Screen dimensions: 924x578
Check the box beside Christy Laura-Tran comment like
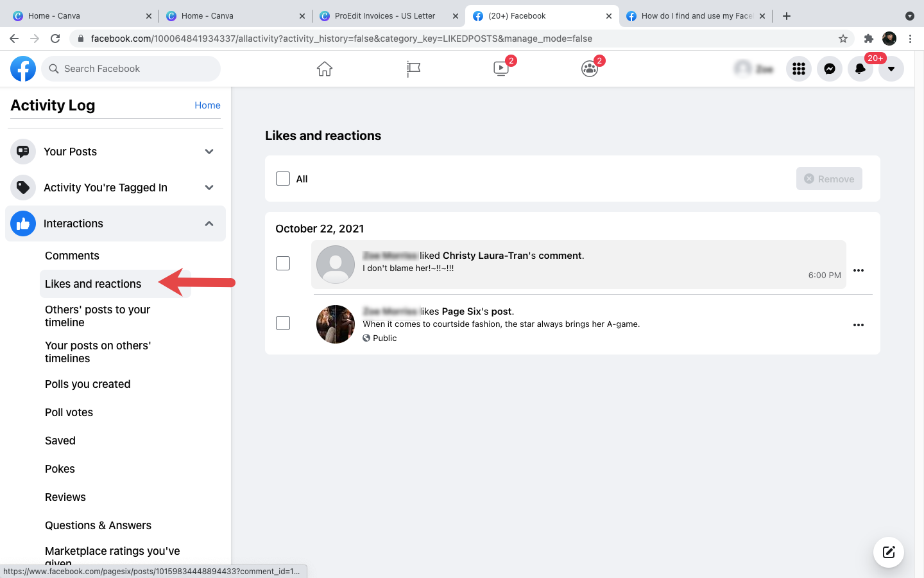(282, 263)
